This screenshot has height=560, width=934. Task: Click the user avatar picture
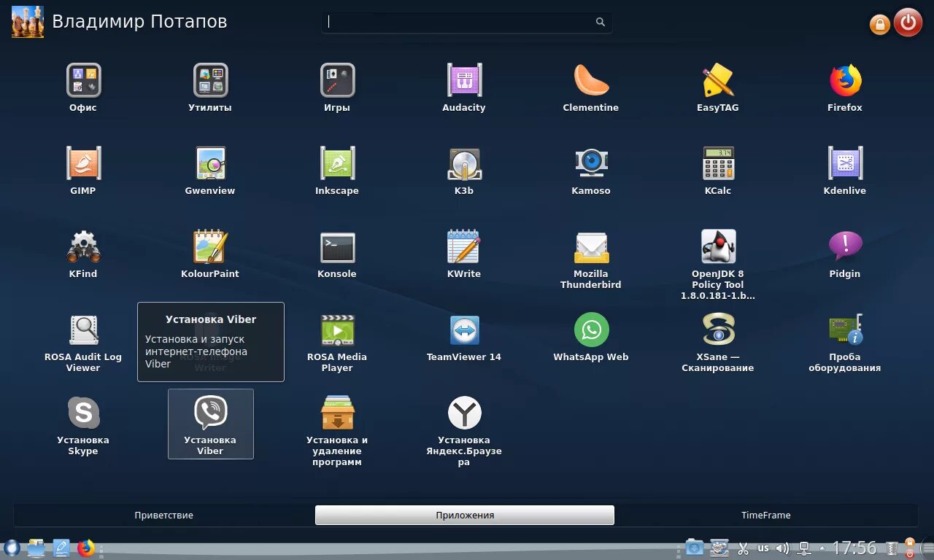click(x=28, y=22)
